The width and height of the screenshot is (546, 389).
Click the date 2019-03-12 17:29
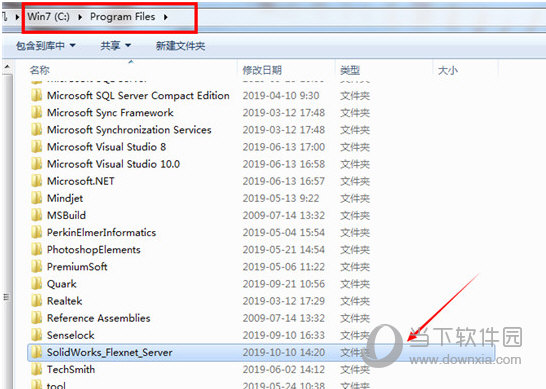(x=283, y=301)
